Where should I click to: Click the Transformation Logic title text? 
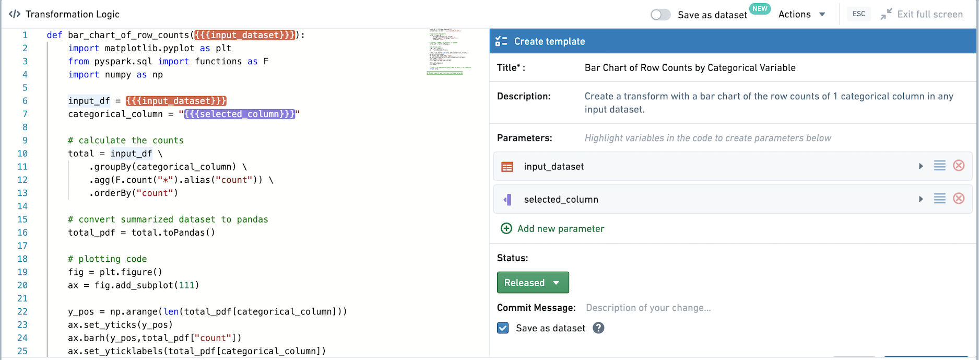coord(73,14)
